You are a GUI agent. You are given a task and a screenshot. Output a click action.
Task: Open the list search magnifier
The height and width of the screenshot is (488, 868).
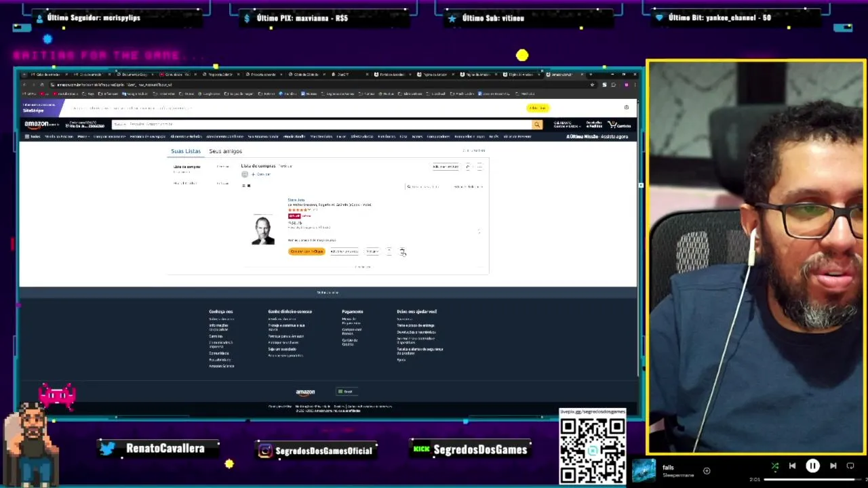[409, 186]
